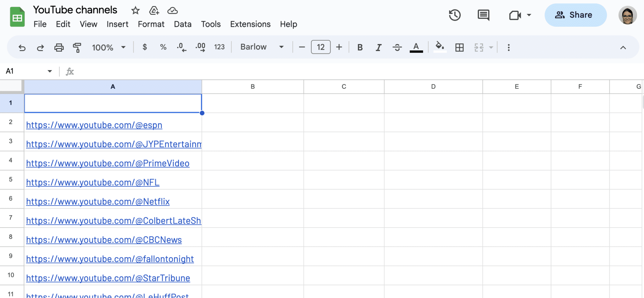Screen dimensions: 644x298
Task: Toggle italic formatting
Action: pos(379,48)
